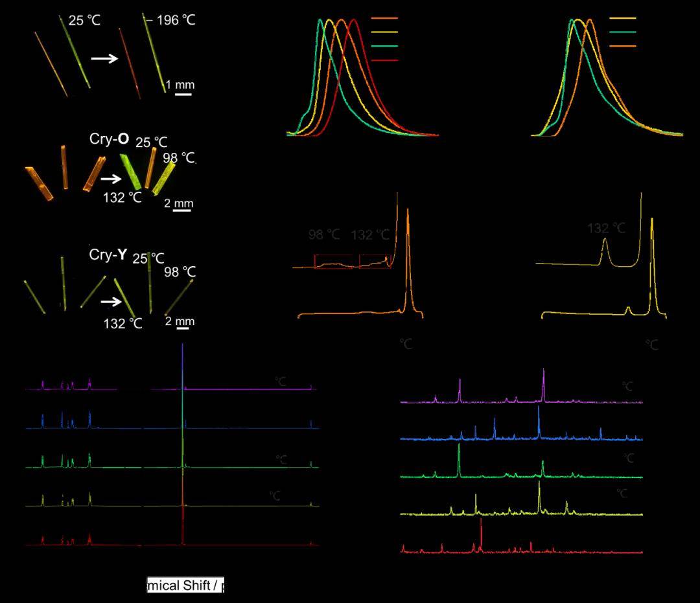Click the Cry-Y label
The image size is (700, 603).
[x=108, y=255]
